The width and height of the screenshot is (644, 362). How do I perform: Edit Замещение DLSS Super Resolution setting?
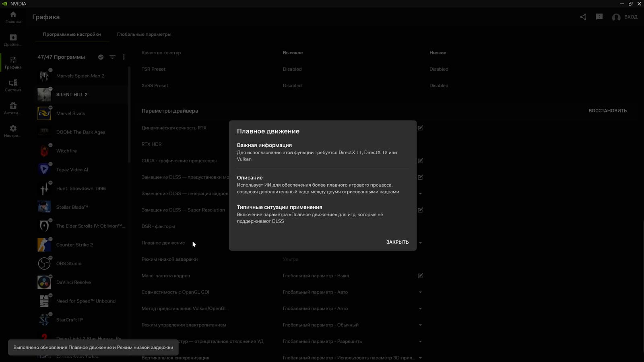click(420, 210)
